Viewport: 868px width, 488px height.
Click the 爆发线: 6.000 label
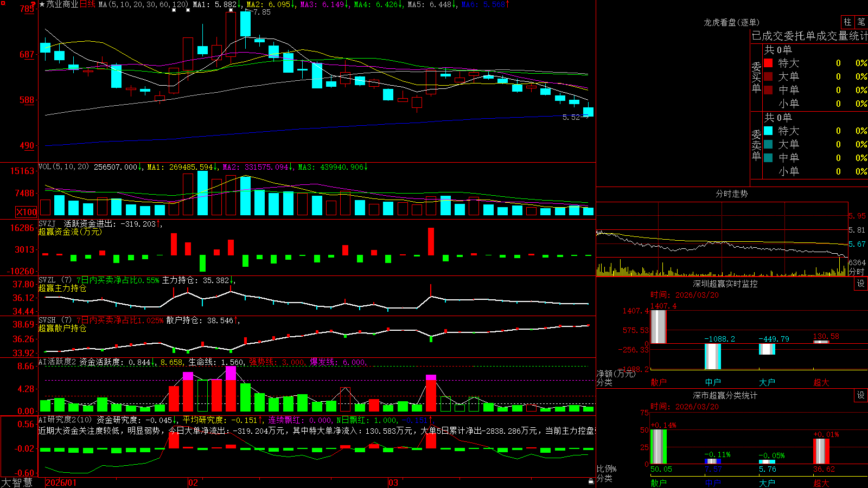pyautogui.click(x=338, y=362)
